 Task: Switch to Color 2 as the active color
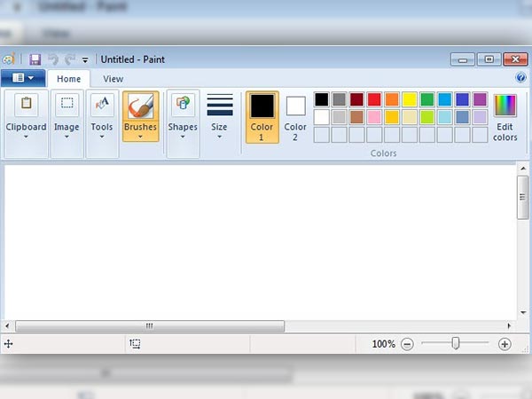295,117
